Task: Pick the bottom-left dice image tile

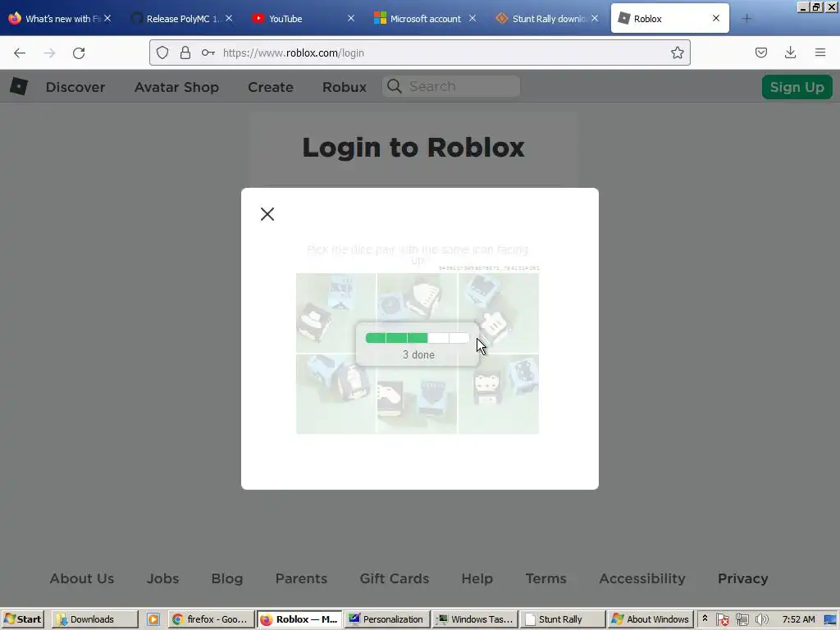Action: tap(336, 394)
